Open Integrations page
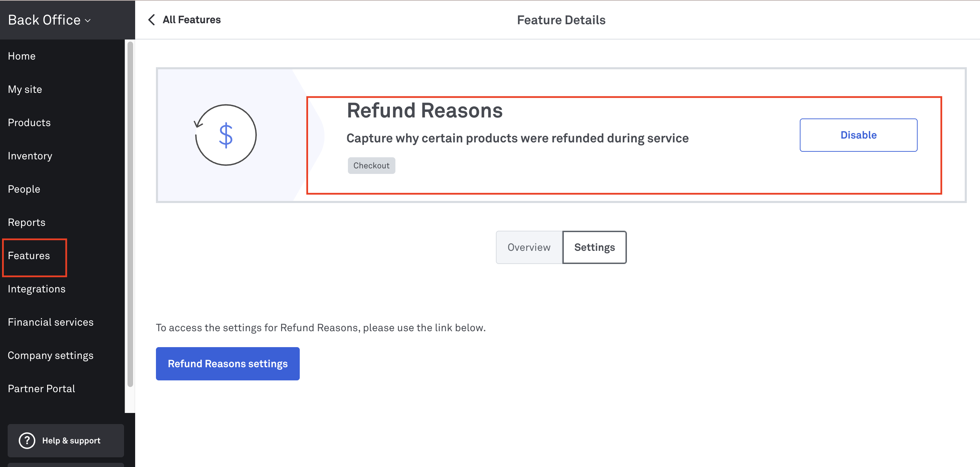The width and height of the screenshot is (980, 467). pos(36,289)
